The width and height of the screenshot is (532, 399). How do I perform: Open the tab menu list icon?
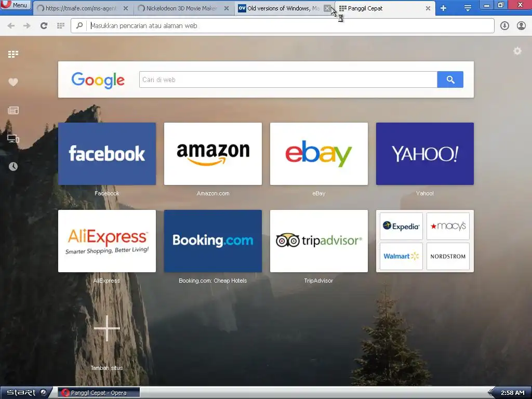(x=468, y=8)
